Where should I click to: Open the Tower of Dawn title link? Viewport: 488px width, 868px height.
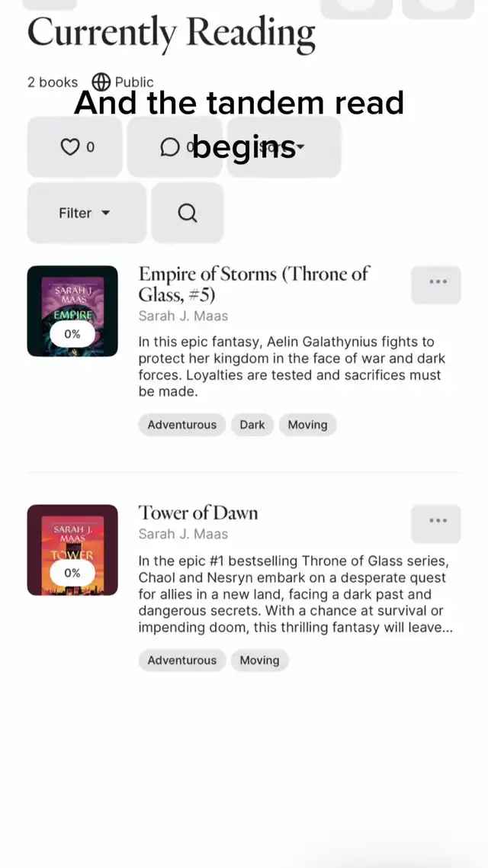point(198,513)
